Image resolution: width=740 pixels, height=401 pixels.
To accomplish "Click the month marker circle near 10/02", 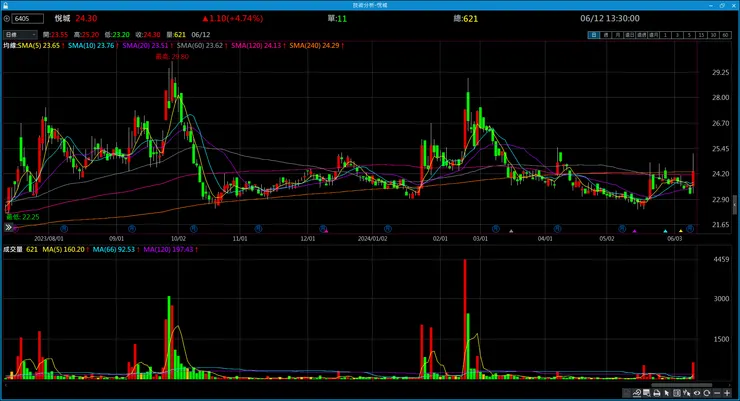I will pyautogui.click(x=193, y=229).
